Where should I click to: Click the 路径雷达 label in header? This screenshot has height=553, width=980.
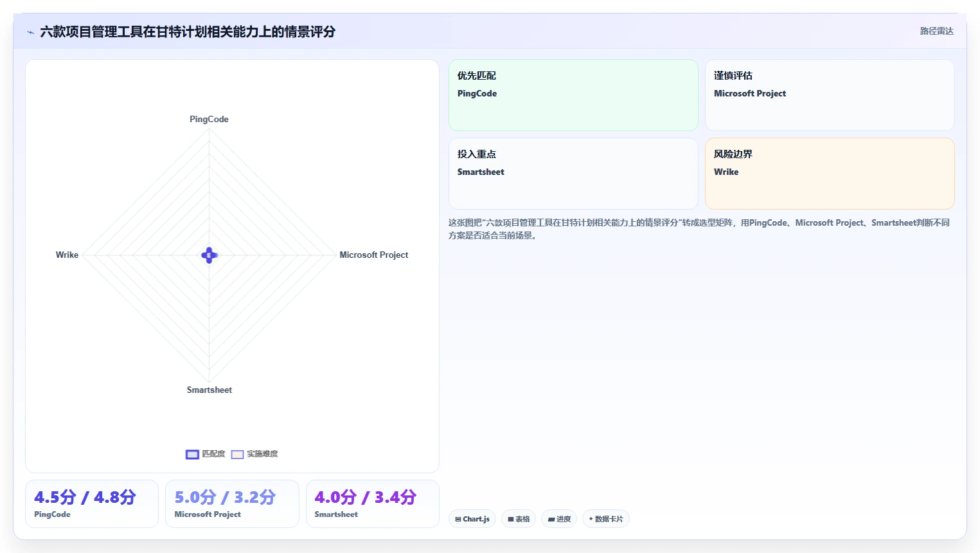[x=936, y=31]
